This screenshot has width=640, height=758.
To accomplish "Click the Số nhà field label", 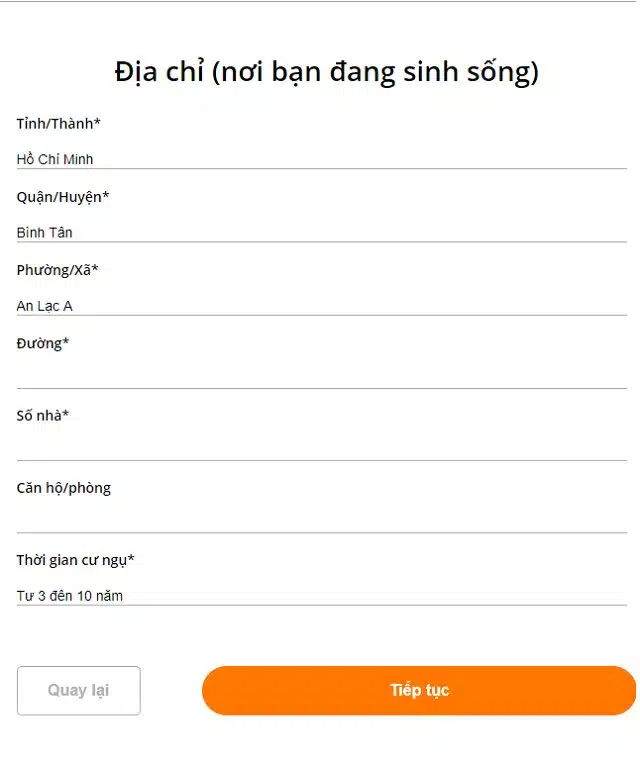I will pyautogui.click(x=39, y=415).
